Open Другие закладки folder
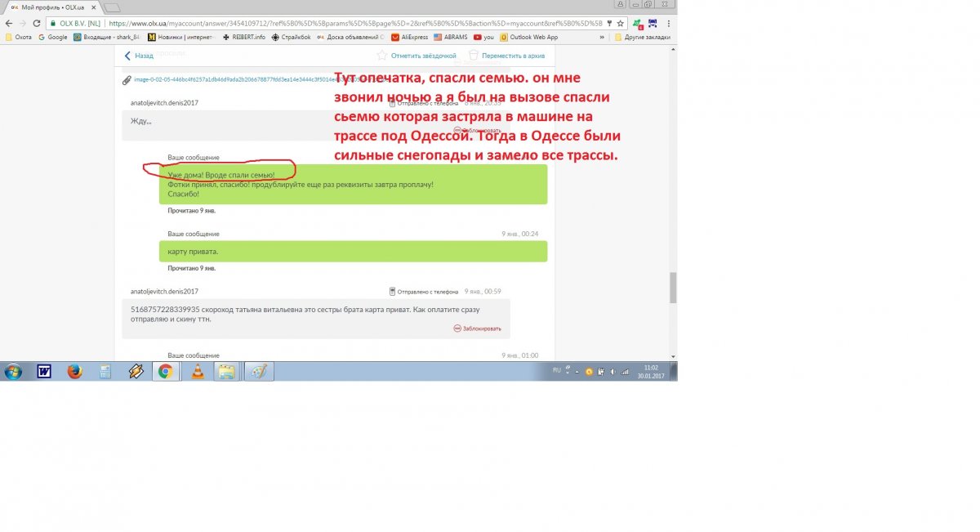The height and width of the screenshot is (532, 980). 643,37
